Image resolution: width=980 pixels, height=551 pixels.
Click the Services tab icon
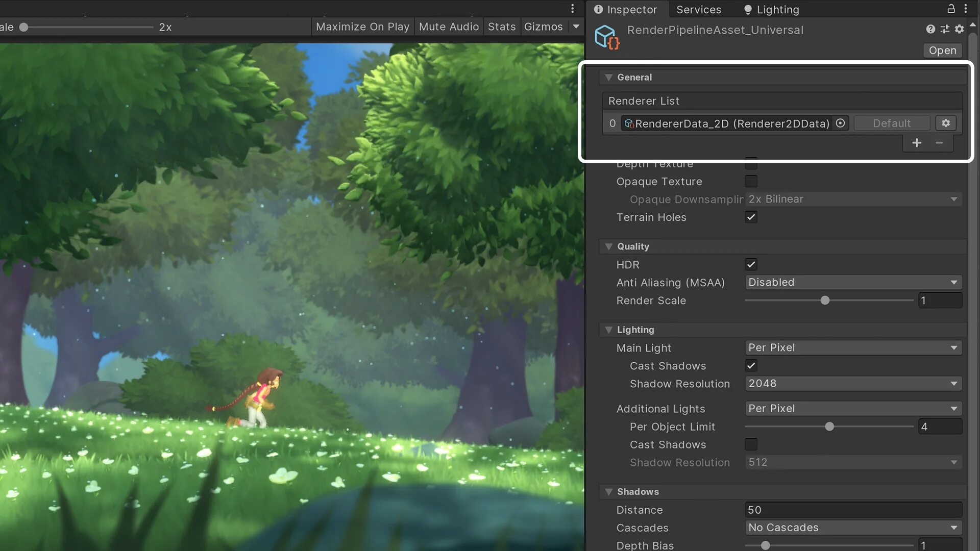click(x=699, y=9)
